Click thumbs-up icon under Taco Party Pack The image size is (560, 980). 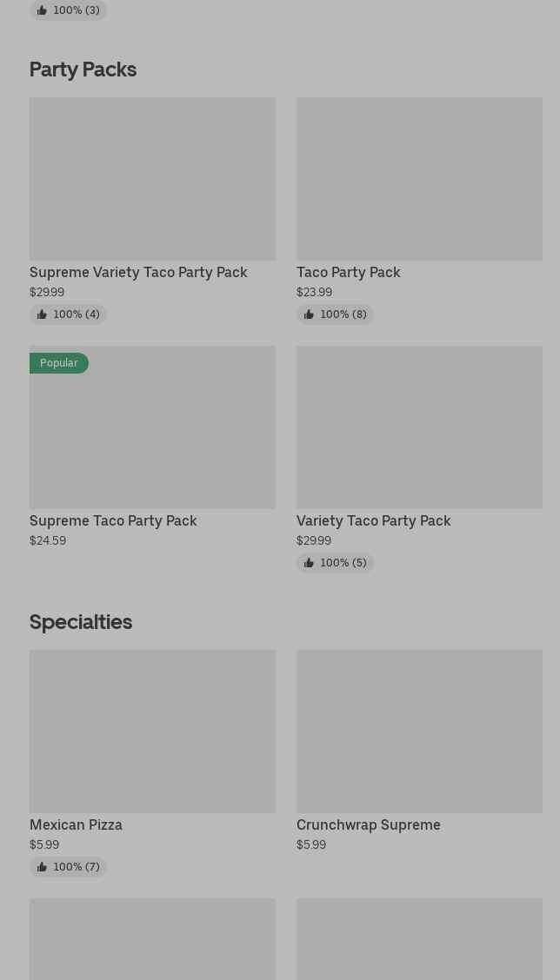coord(309,315)
